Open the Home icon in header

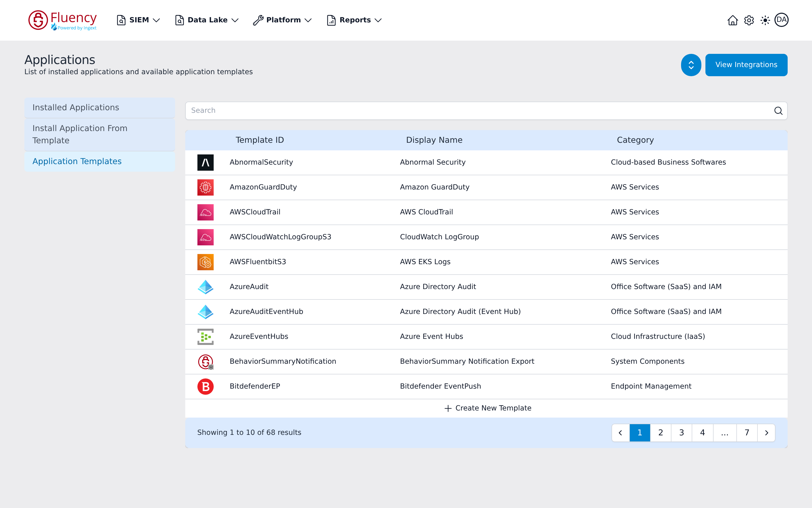[x=733, y=20]
